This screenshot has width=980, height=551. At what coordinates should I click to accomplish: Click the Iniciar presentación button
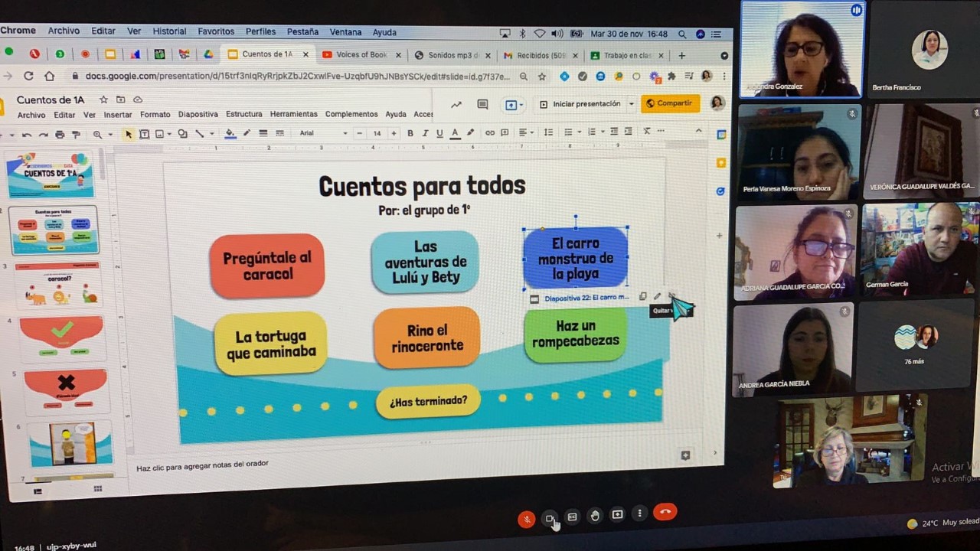[x=580, y=104]
